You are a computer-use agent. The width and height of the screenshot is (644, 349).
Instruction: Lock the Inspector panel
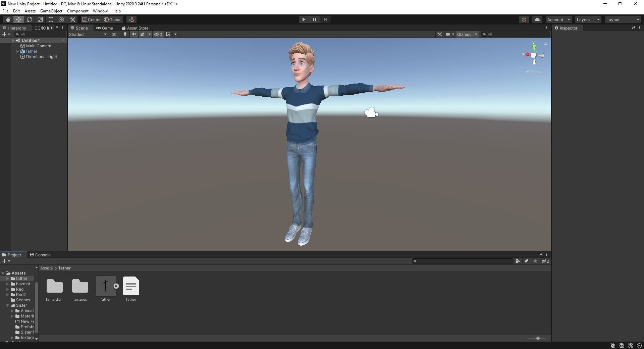coord(633,28)
